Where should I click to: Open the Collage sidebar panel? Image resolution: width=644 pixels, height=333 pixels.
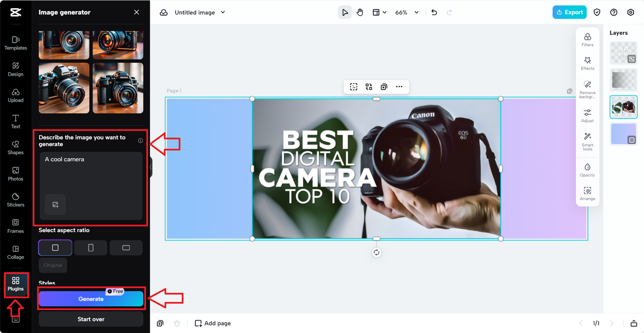[16, 252]
